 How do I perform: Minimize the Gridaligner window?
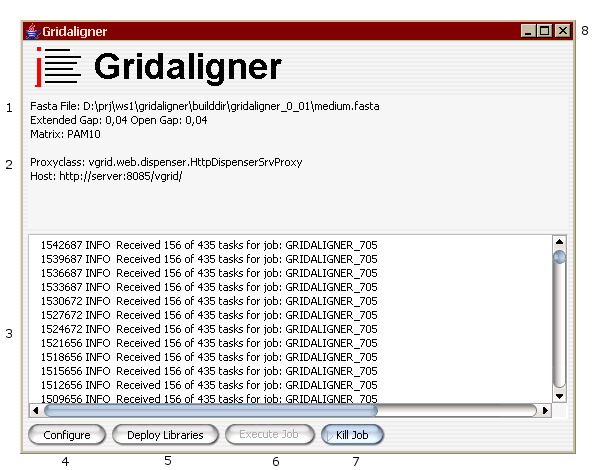tap(529, 31)
